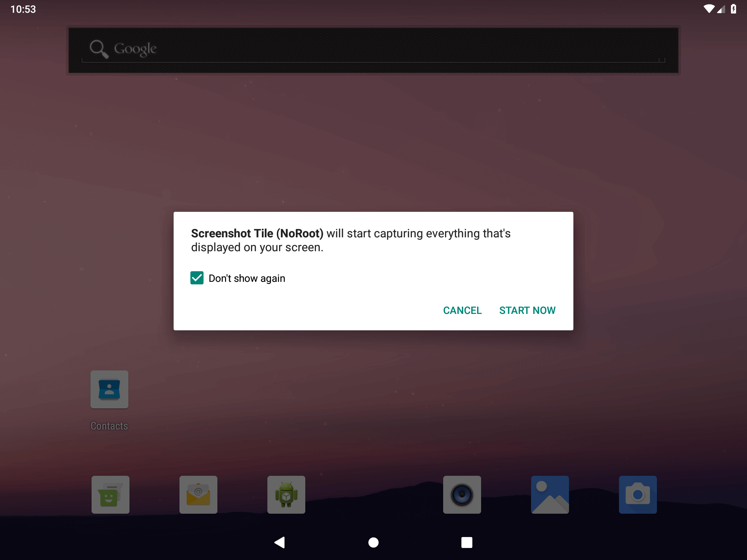
Task: Open the green Android robot app
Action: click(x=286, y=495)
